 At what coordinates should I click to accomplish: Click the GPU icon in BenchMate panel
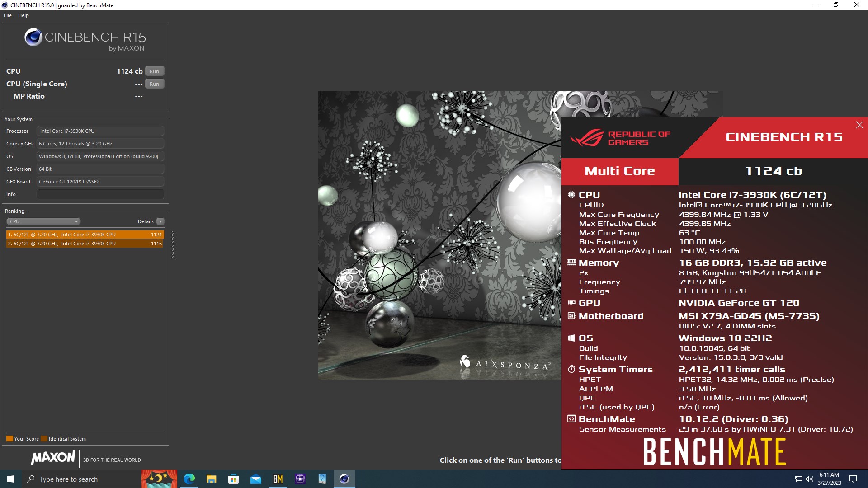pos(571,303)
